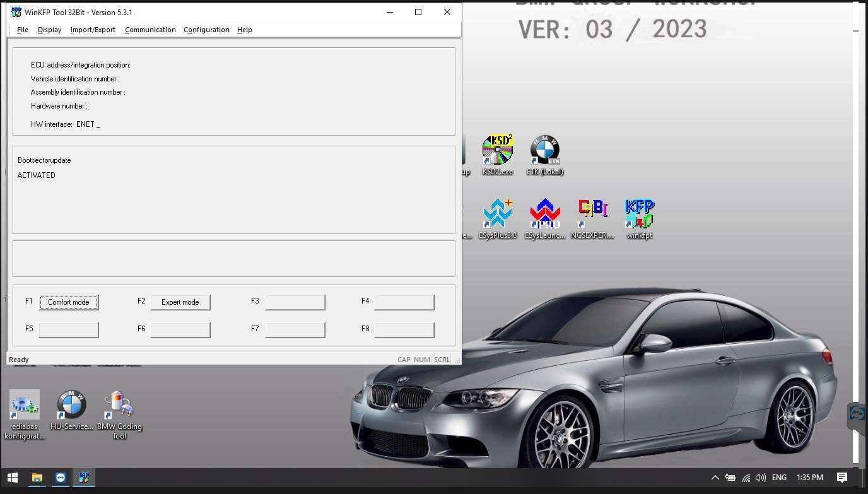The width and height of the screenshot is (868, 494).
Task: Select the BMW Coding Tool desktop icon
Action: pyautogui.click(x=119, y=414)
